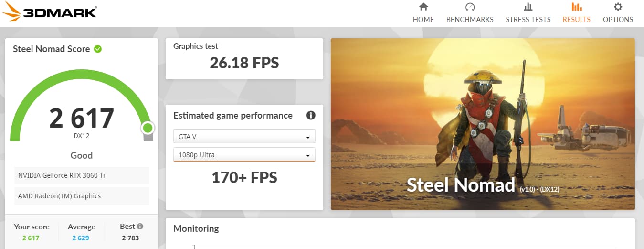Click the green score validation checkmark
Viewport: 644px width, 249px height.
pos(98,49)
